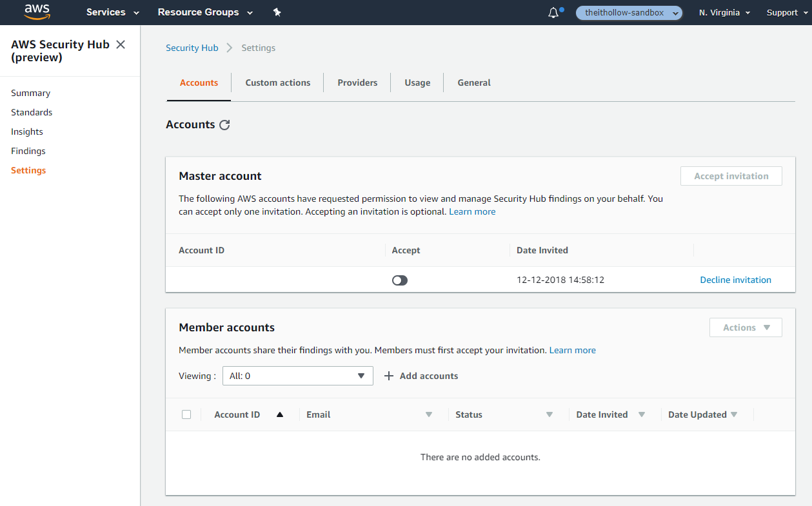Screen dimensions: 812x506
Task: Open the Services dropdown menu
Action: (113, 12)
